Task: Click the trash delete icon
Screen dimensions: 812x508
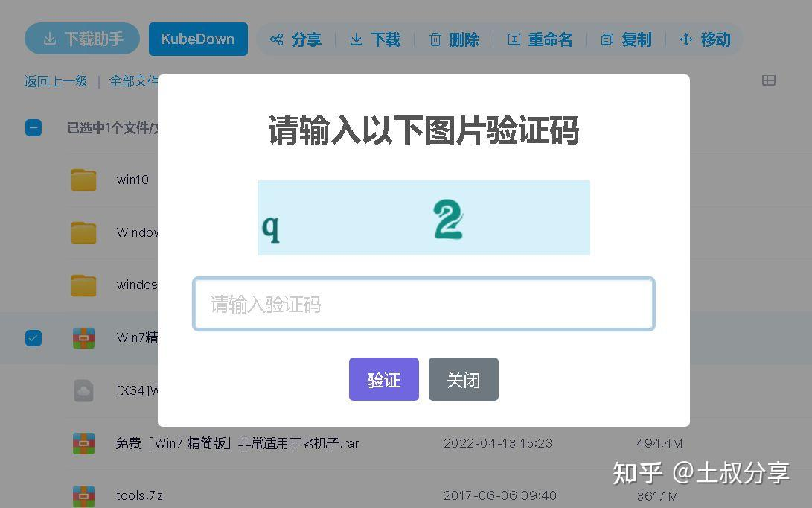Action: pos(435,39)
